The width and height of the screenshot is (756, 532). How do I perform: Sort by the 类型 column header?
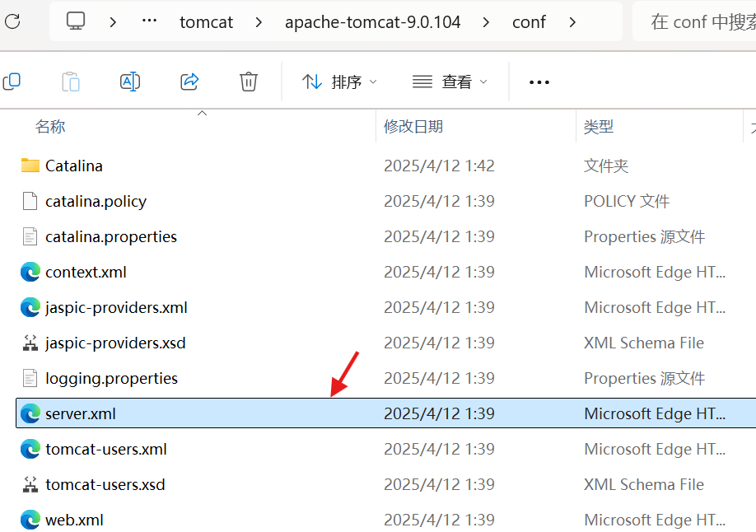pos(599,127)
